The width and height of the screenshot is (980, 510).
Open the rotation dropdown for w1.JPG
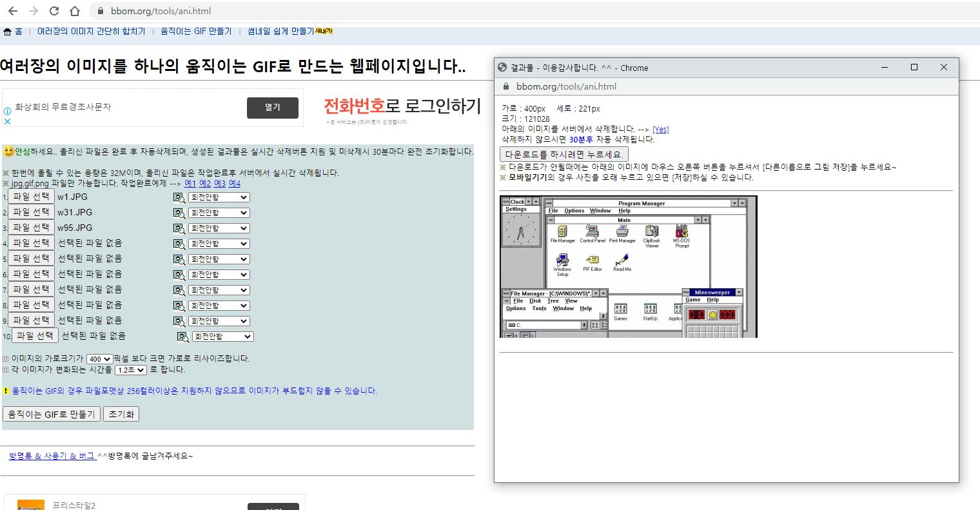pos(219,197)
